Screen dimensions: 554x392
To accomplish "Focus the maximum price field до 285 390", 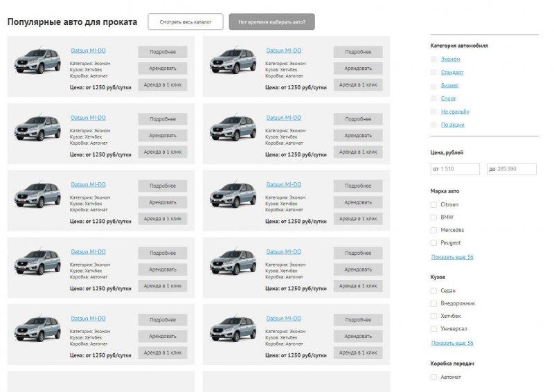I will coord(512,169).
